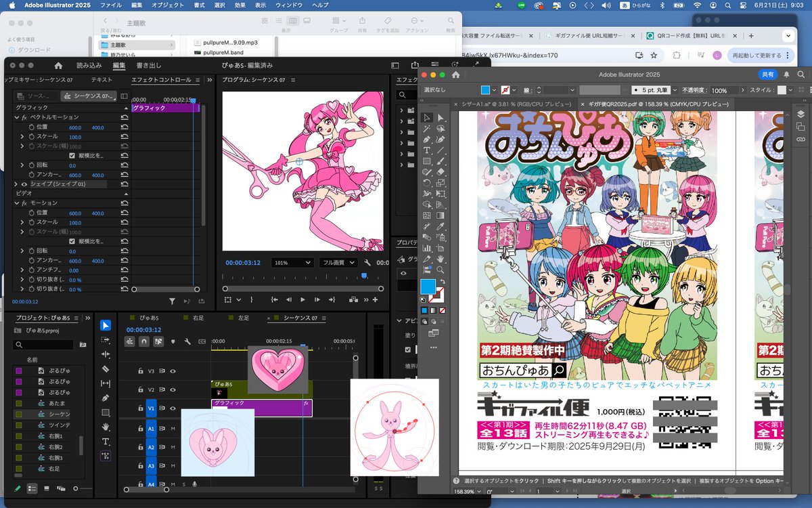Toggle the シェイプ(シェイプ01) eye visibility
812x508 pixels.
[24, 184]
